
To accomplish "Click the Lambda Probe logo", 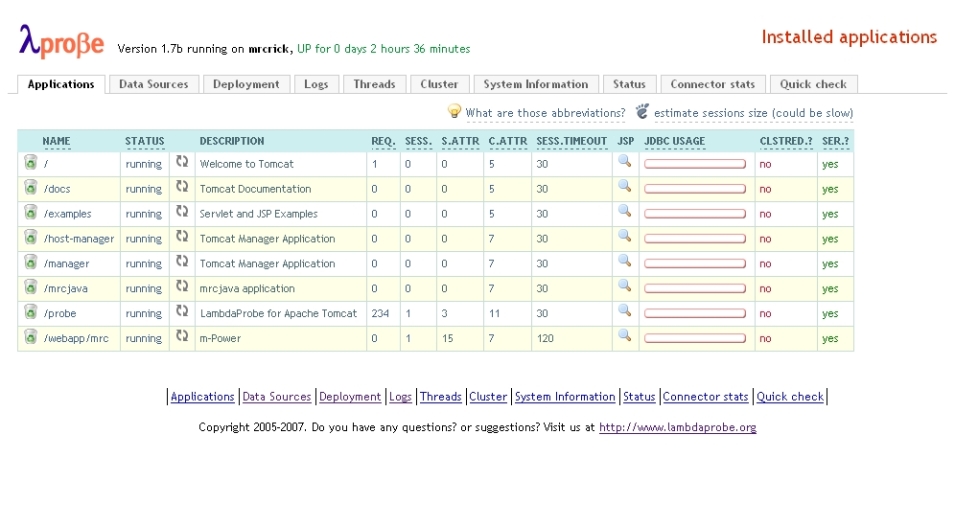I will 62,41.
